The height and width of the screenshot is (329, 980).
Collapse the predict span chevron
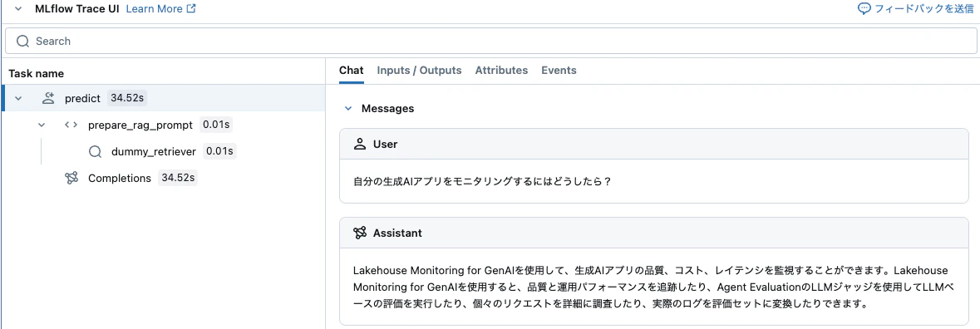(x=18, y=99)
